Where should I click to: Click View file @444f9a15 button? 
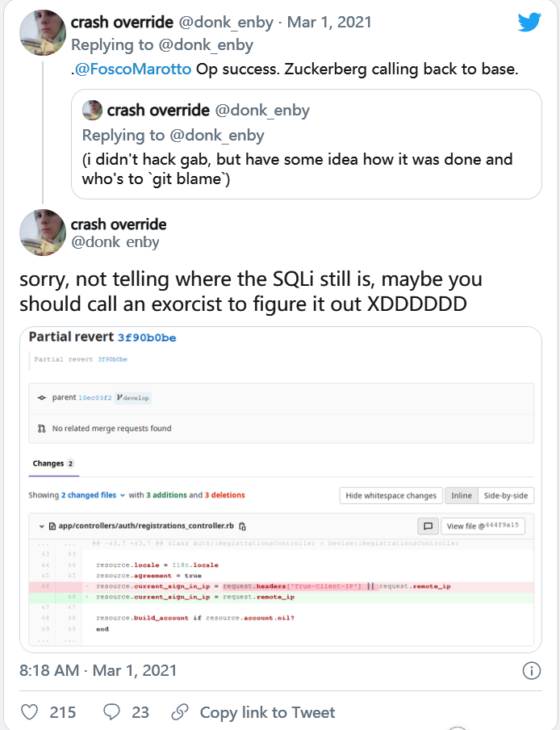point(483,526)
